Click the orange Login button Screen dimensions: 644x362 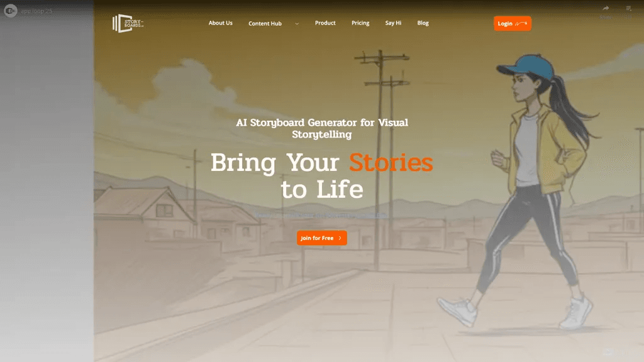pyautogui.click(x=512, y=23)
